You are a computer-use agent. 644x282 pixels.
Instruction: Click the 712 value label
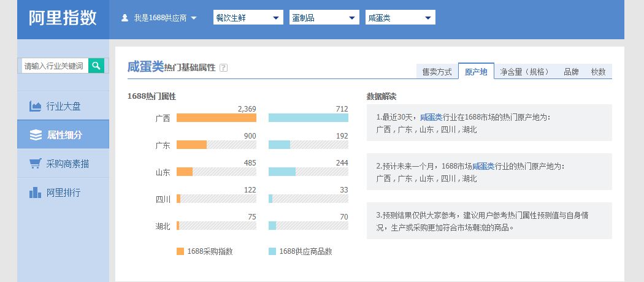click(342, 109)
